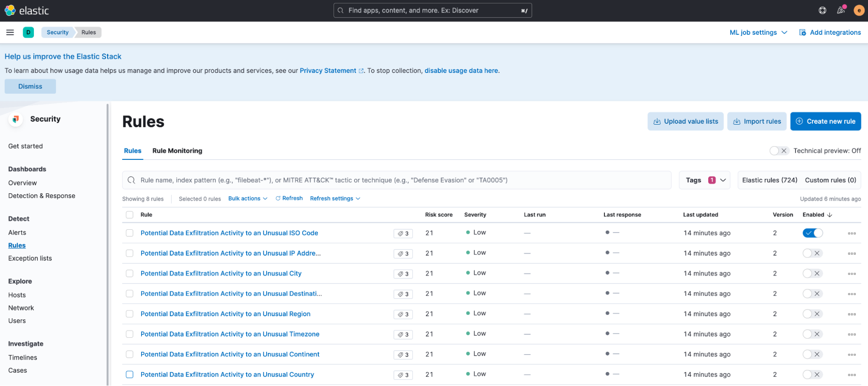Click the Security breadcrumb
This screenshot has height=386, width=868.
(x=58, y=32)
